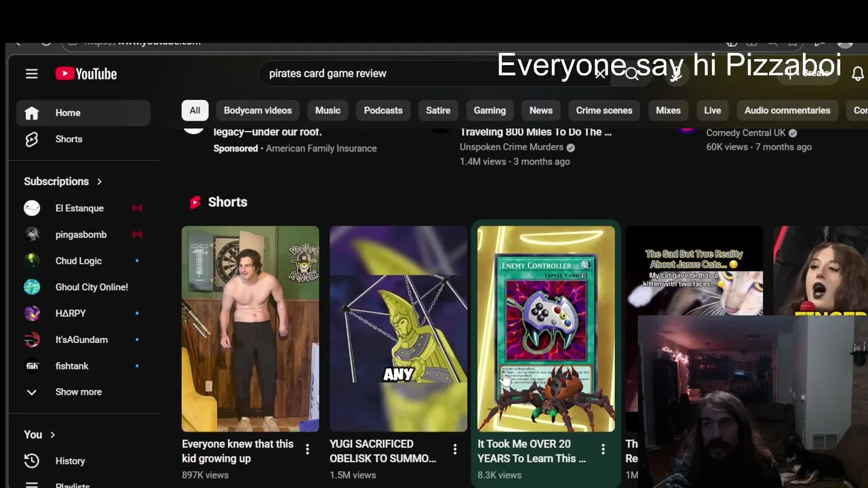Click the Shorts section heading
The image size is (868, 488).
(x=227, y=202)
